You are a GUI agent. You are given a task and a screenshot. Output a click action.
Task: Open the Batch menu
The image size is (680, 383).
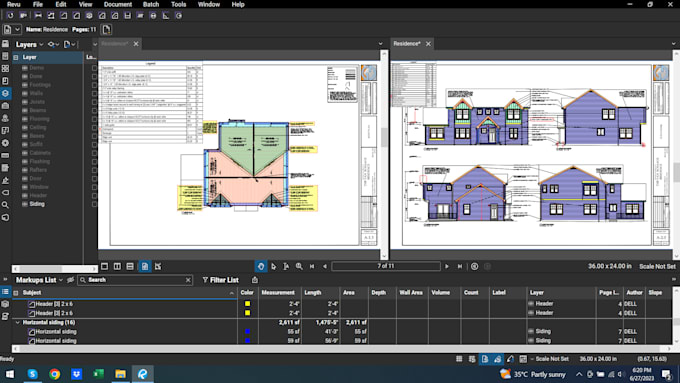pyautogui.click(x=151, y=4)
